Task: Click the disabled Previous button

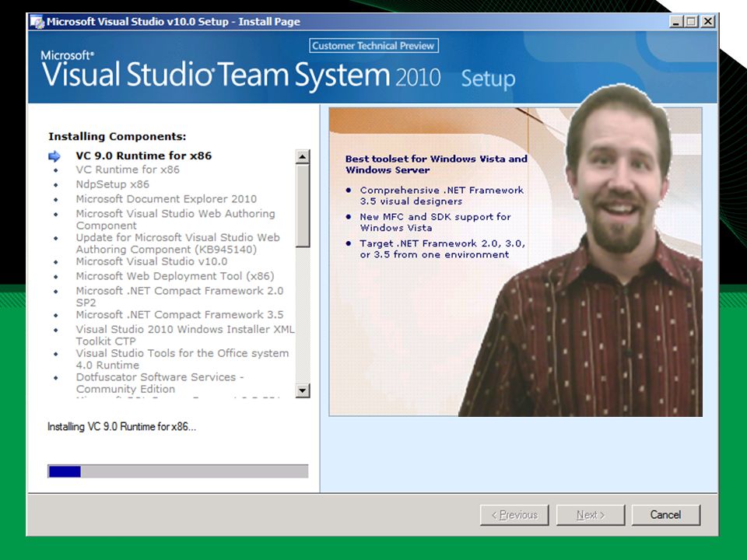Action: point(514,515)
